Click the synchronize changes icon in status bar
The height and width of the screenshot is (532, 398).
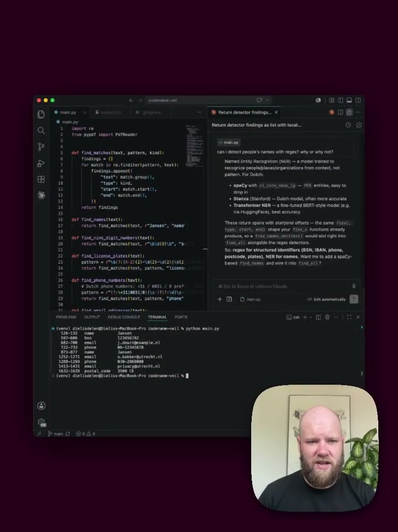coord(68,434)
